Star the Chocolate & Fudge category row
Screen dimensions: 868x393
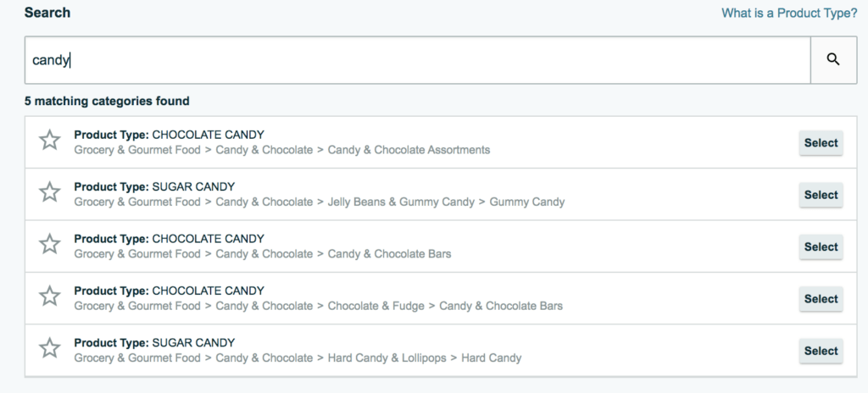50,296
